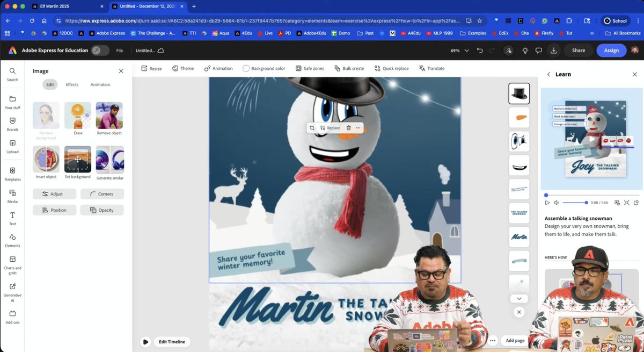Click the Learn video progress slider
This screenshot has height=352, width=644.
(592, 195)
